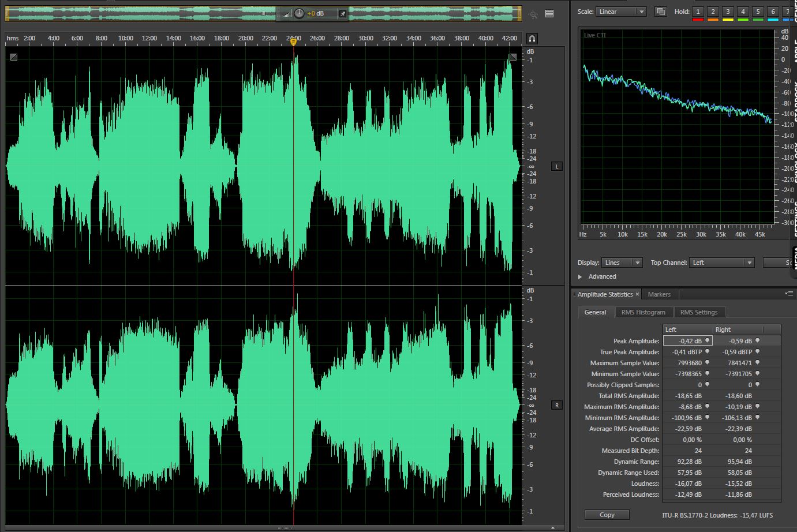This screenshot has width=797, height=532.
Task: Toggle the right channel R button
Action: (x=557, y=405)
